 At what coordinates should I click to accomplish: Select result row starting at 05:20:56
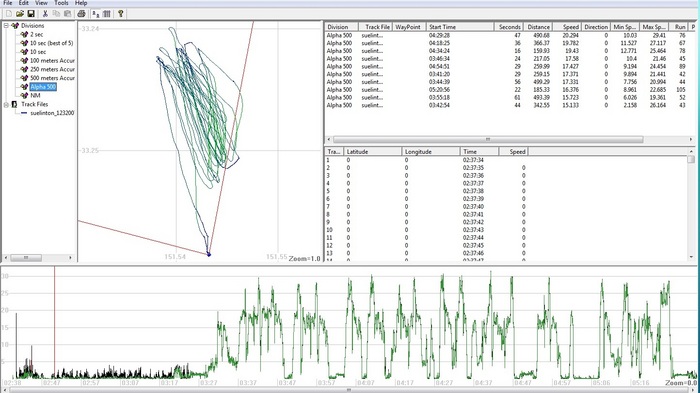click(x=510, y=90)
